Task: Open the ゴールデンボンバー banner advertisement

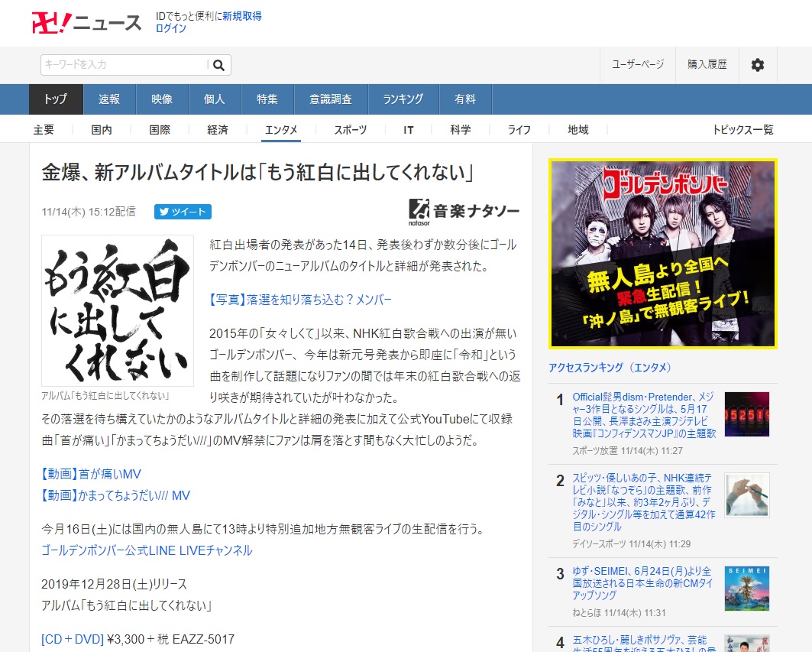Action: pos(662,254)
